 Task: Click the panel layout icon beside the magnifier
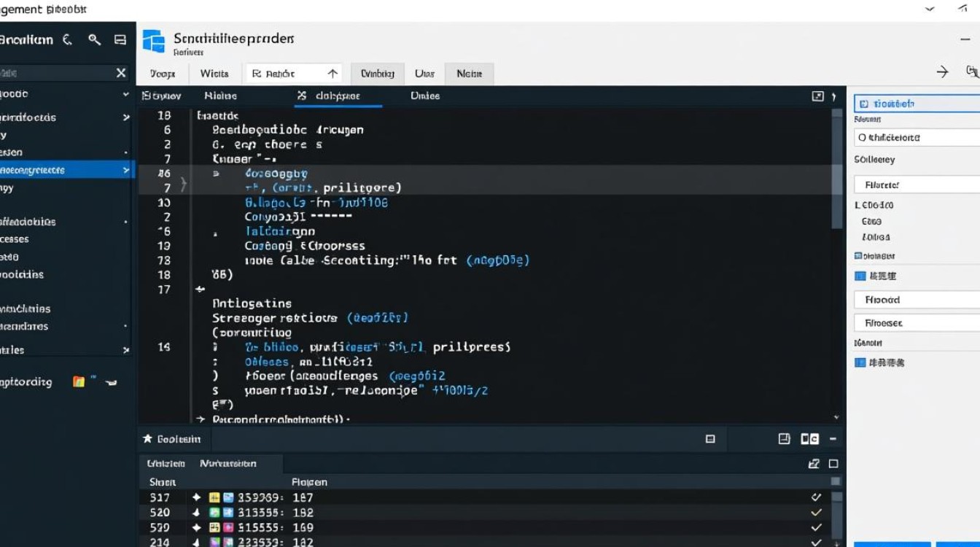pyautogui.click(x=120, y=40)
